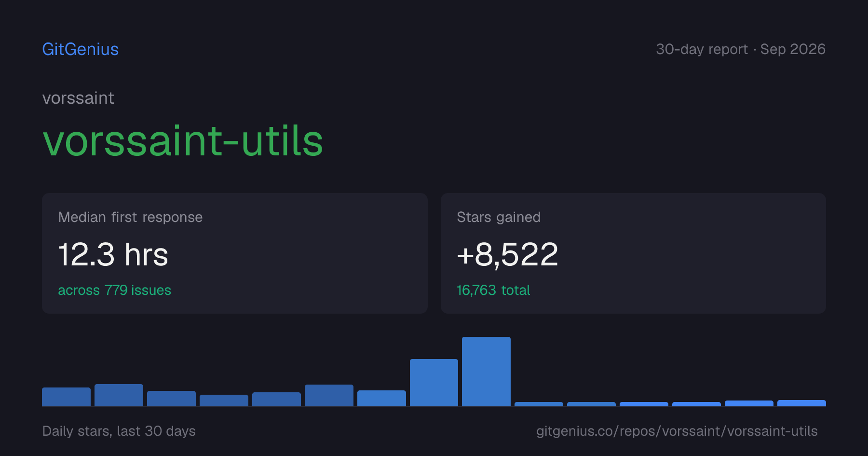Open the Stars gained card

pos(633,253)
